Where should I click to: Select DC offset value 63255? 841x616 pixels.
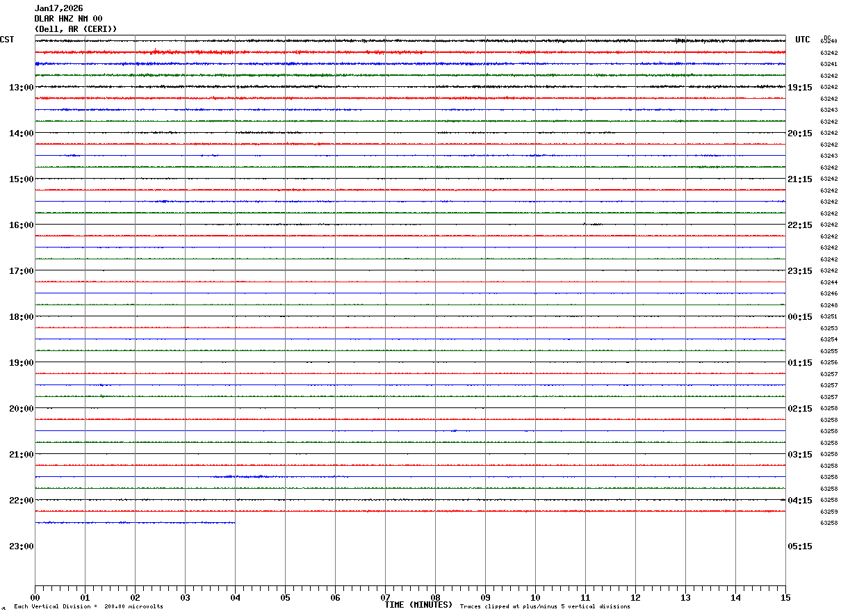click(828, 352)
